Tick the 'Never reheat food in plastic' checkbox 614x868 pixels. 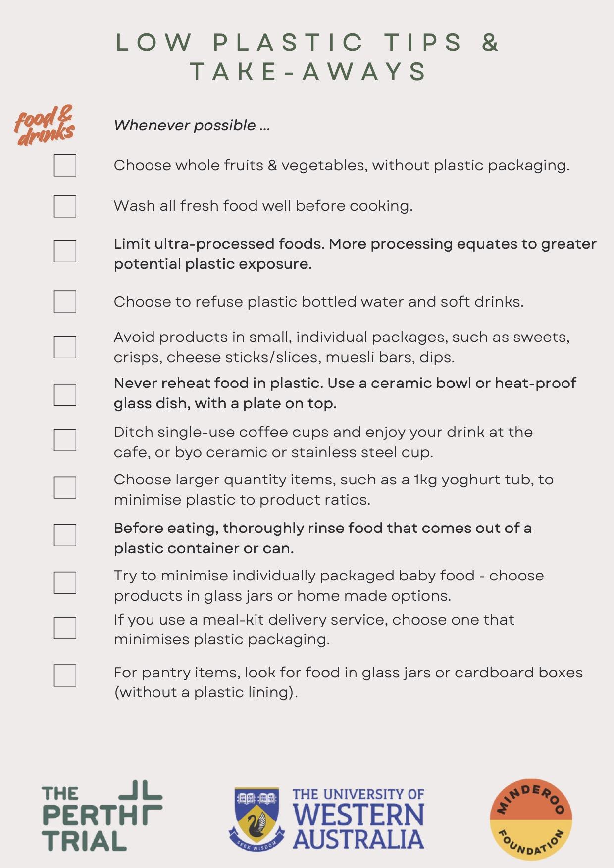pos(65,394)
